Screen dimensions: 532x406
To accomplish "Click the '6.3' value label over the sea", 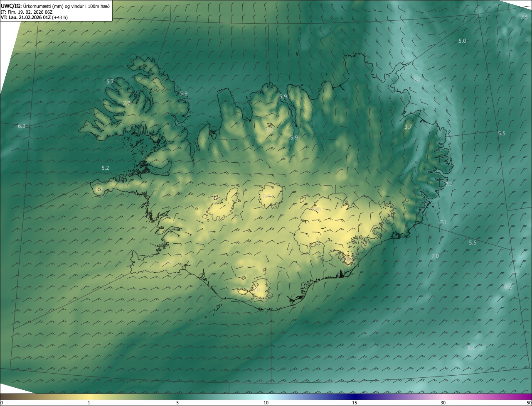I will (x=22, y=126).
